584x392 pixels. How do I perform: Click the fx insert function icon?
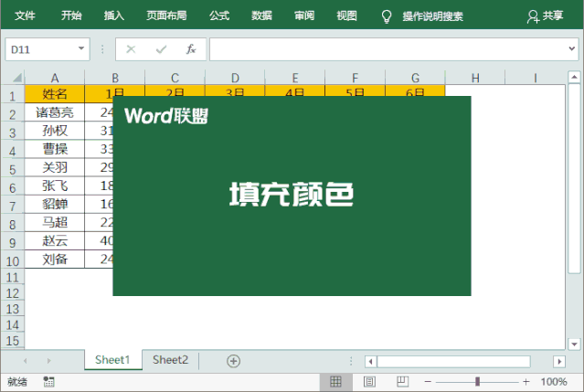coord(191,49)
